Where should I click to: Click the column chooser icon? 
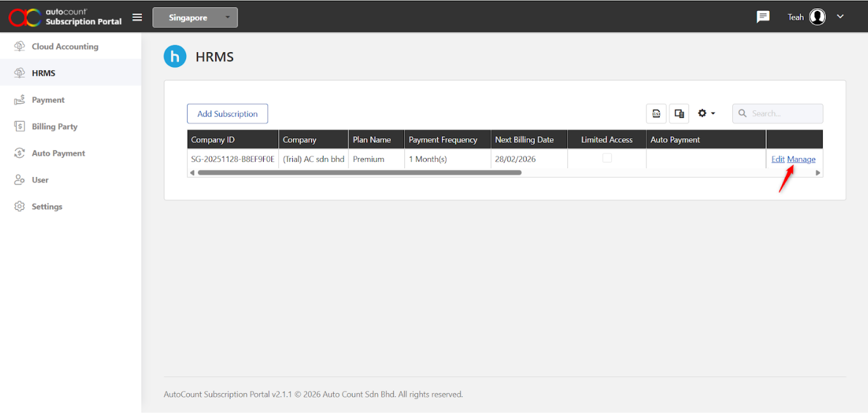pyautogui.click(x=679, y=113)
